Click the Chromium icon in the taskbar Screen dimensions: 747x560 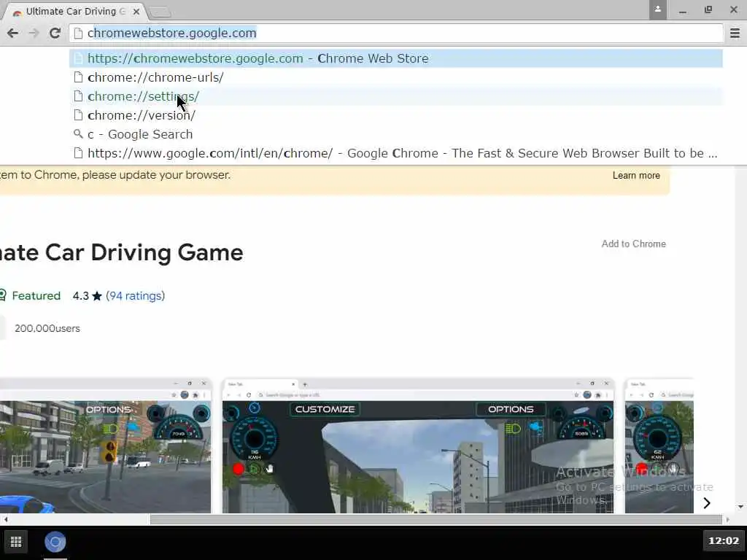(x=55, y=542)
